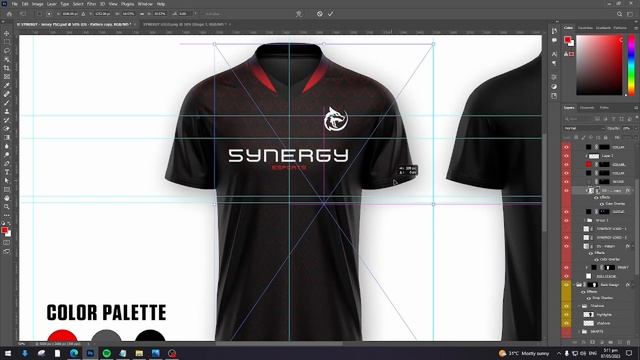Select the Brush tool
The image size is (640, 360).
[7, 102]
